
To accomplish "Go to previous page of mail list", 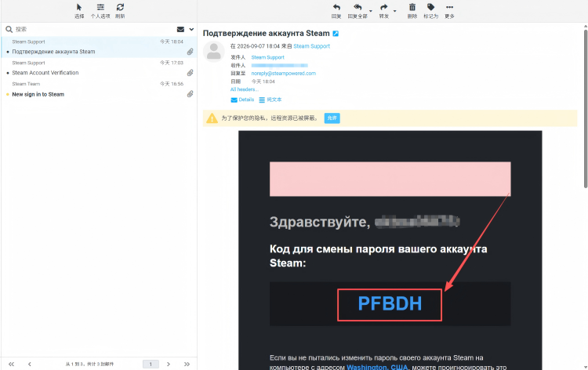I will 30,364.
